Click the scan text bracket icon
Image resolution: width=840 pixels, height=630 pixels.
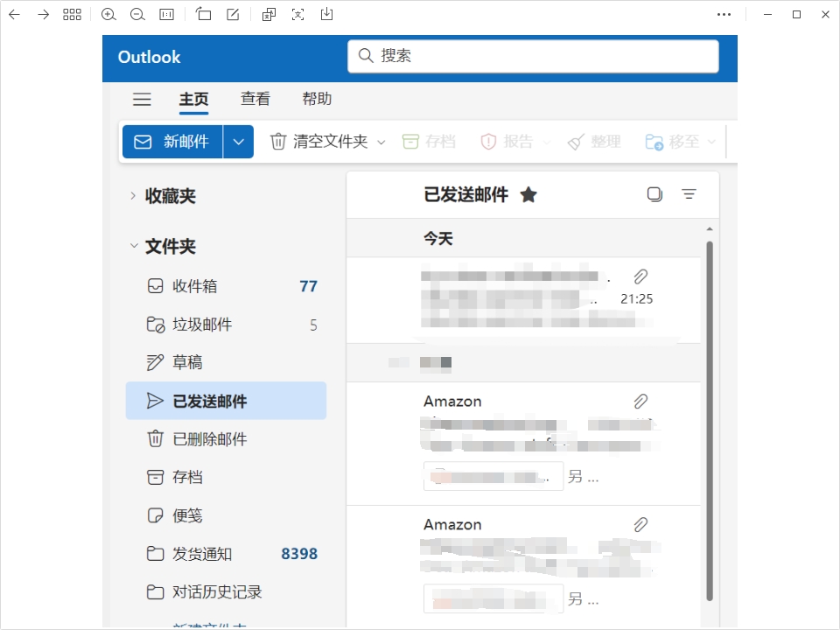(297, 15)
